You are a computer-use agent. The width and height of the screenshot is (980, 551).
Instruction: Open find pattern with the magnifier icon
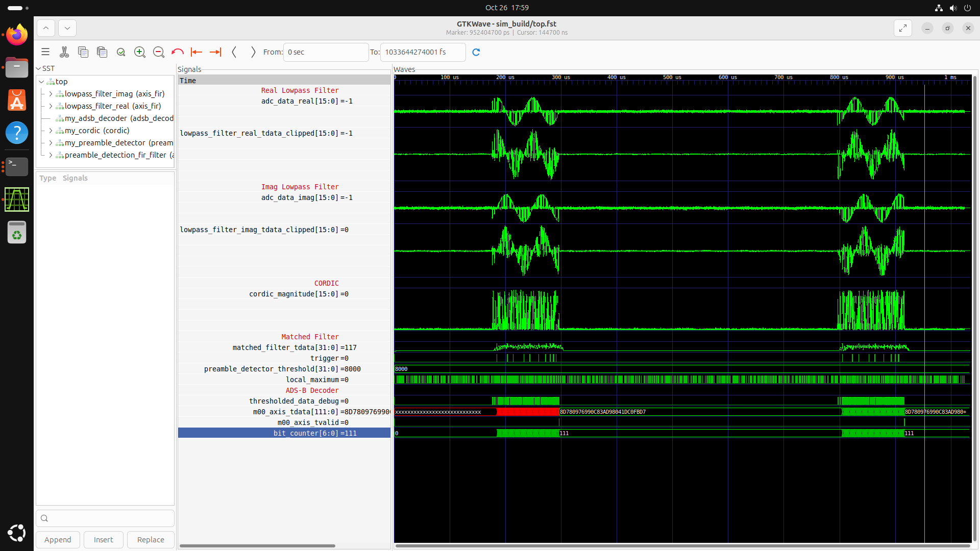121,52
